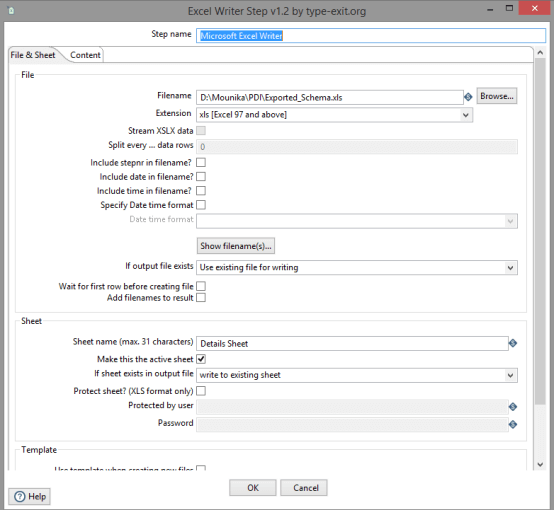Viewport: 554px width, 511px height.
Task: Switch to the File & Sheet tab
Action: point(33,55)
